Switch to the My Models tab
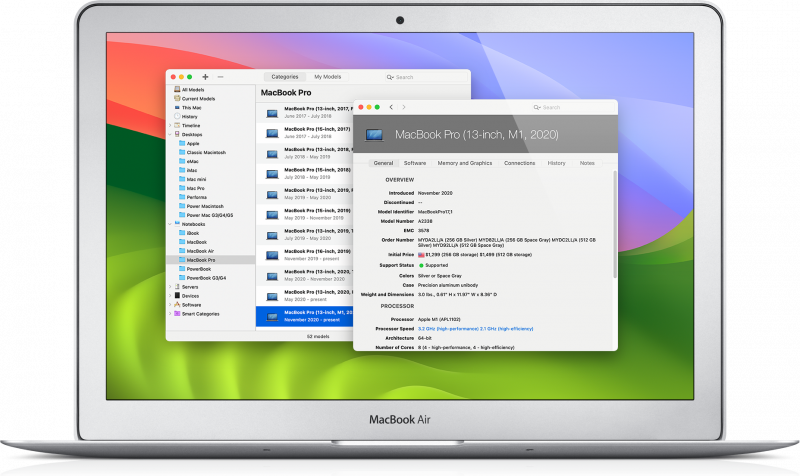 point(327,77)
